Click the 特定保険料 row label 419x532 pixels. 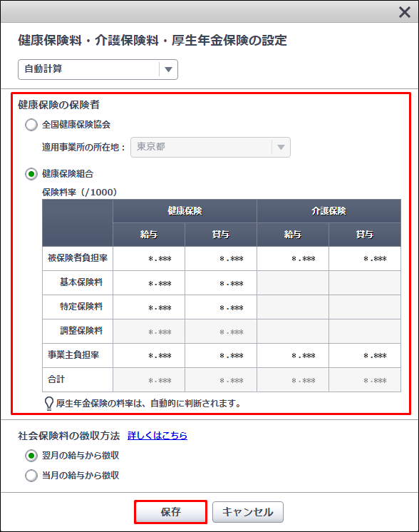click(x=81, y=307)
